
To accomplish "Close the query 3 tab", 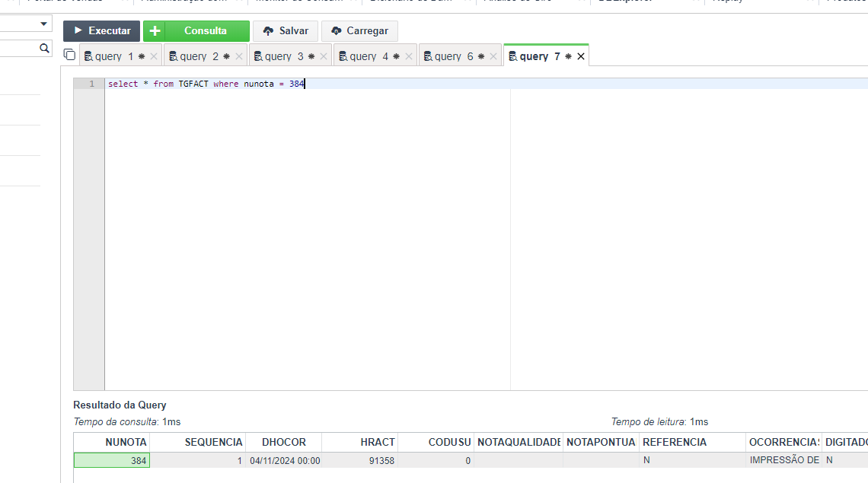I will pyautogui.click(x=324, y=56).
